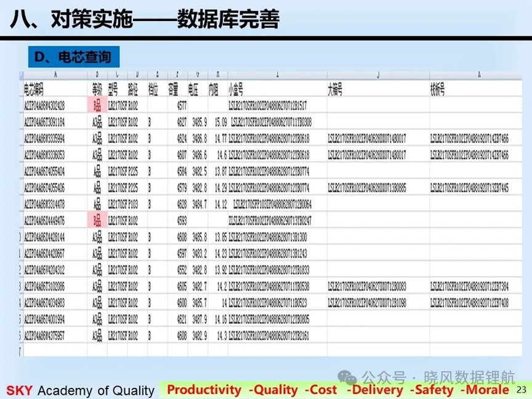
Task: Click pallet number ending 12ZB7384
Action: point(470,286)
